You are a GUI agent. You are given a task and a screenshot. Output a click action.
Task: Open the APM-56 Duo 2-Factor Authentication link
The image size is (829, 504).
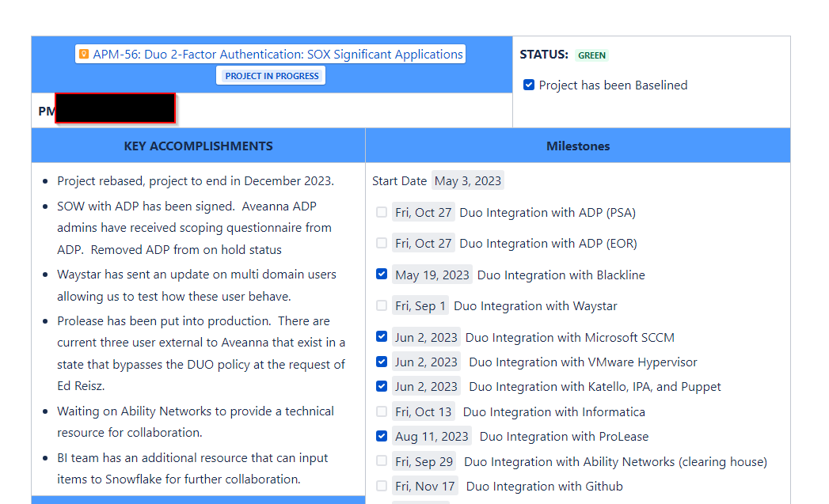coord(278,55)
